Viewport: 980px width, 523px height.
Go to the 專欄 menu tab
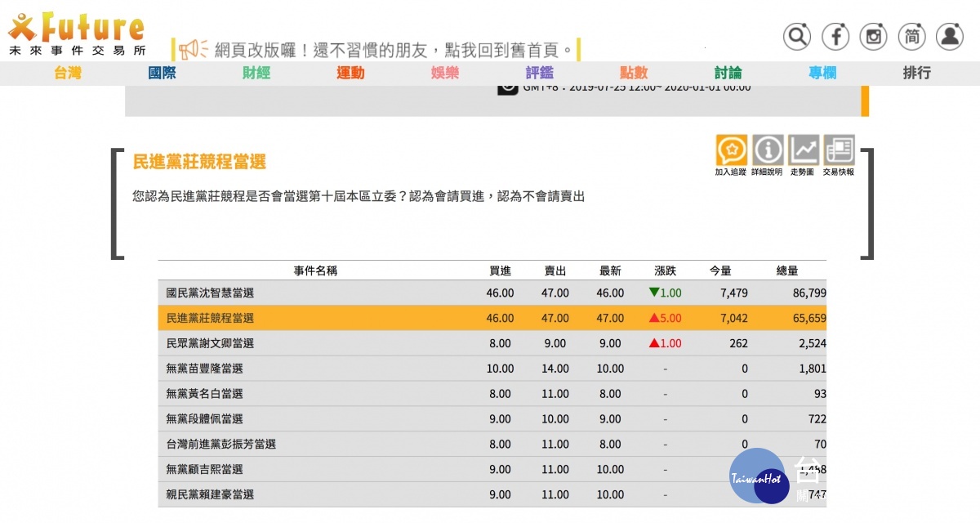point(822,73)
